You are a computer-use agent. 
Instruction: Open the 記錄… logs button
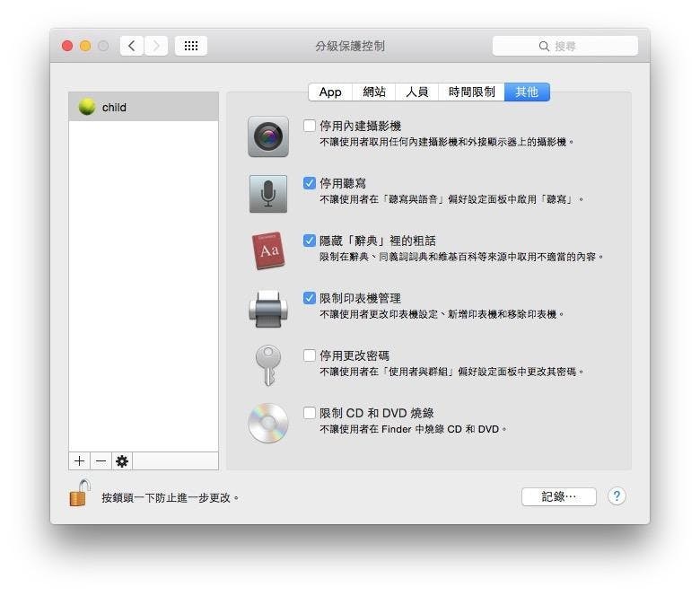pos(559,496)
